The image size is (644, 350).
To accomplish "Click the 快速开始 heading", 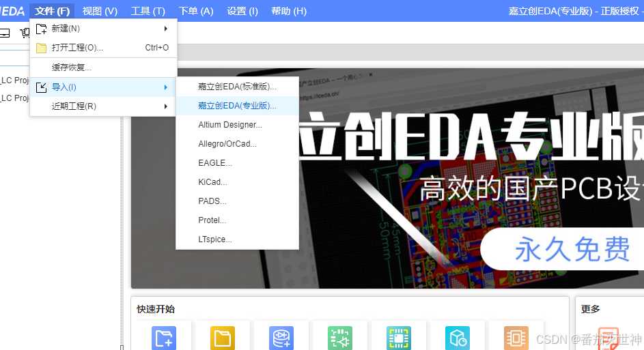I will click(156, 309).
